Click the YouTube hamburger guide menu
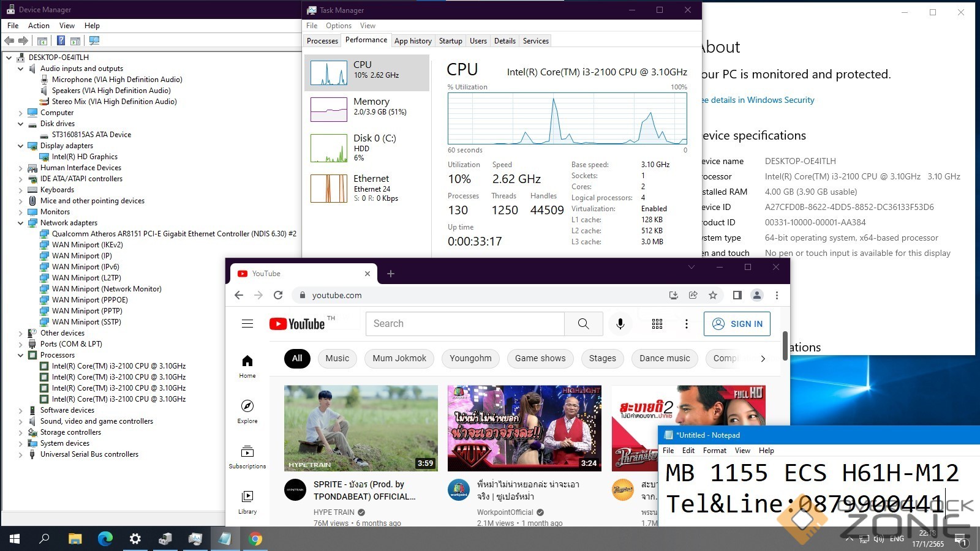This screenshot has height=551, width=980. (247, 324)
